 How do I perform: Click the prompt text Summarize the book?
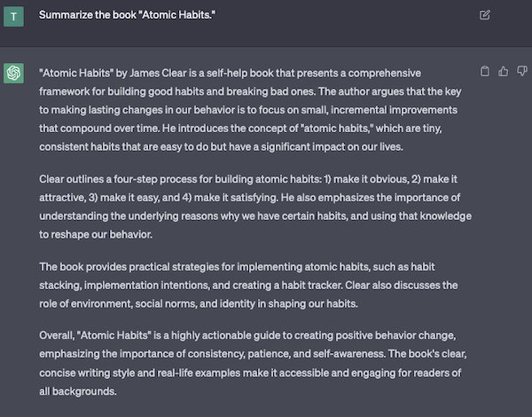click(88, 15)
